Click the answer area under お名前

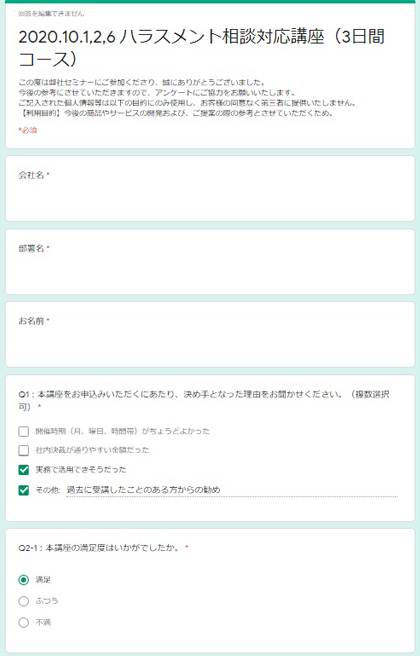point(209,346)
